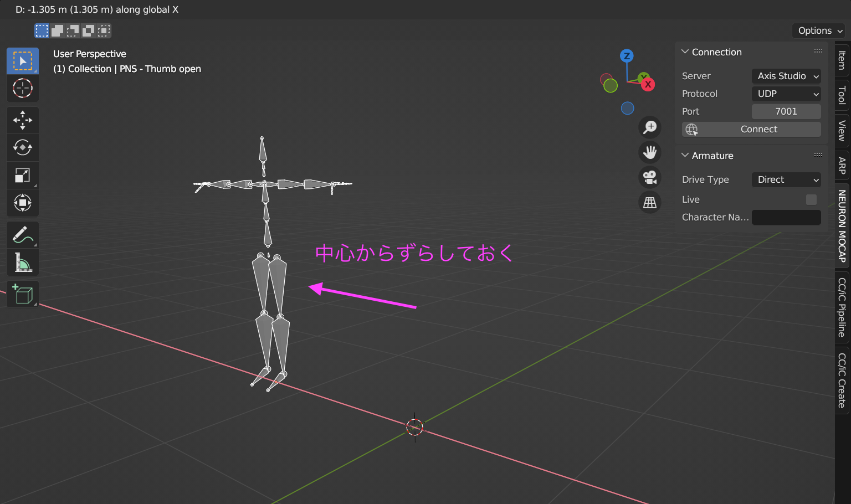This screenshot has height=504, width=851.
Task: Set selection mode to new selection
Action: click(42, 30)
